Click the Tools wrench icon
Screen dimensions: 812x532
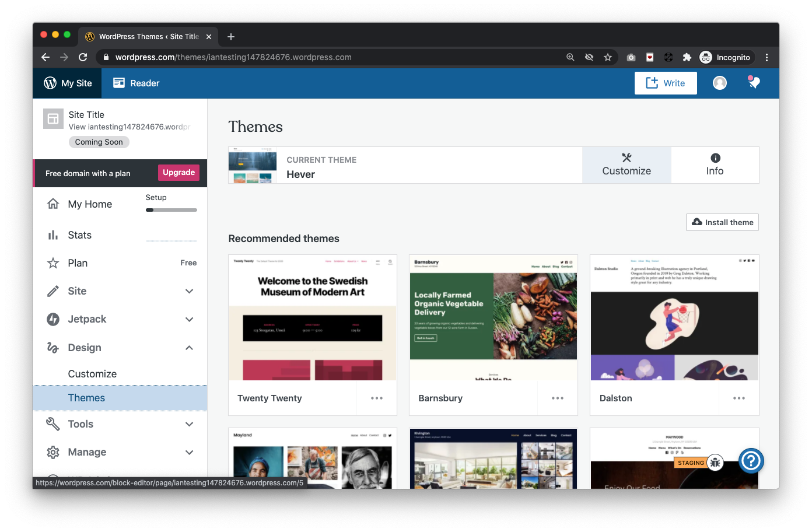coord(53,424)
